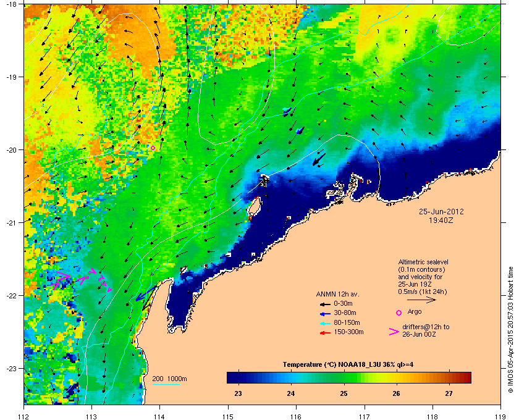Click the longitude axis label 116

[x=295, y=416]
